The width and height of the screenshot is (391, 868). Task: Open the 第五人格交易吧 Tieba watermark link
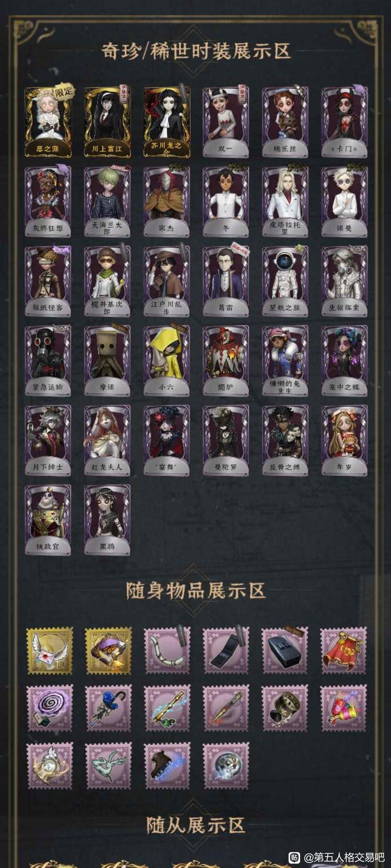click(337, 857)
